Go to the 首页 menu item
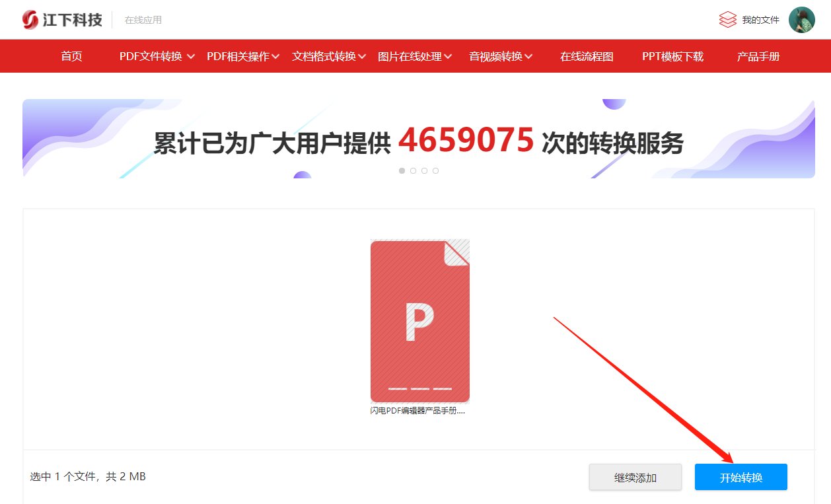The width and height of the screenshot is (831, 504). click(x=71, y=56)
